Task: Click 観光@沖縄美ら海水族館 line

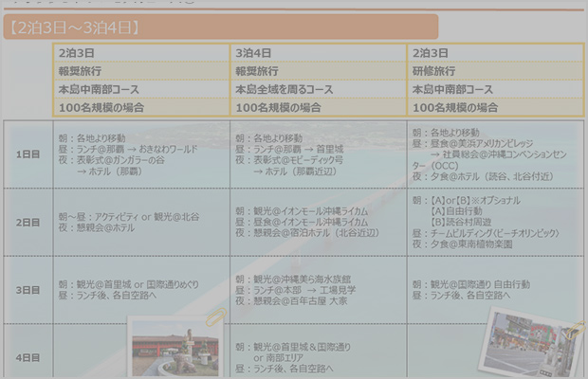Action: pos(293,280)
